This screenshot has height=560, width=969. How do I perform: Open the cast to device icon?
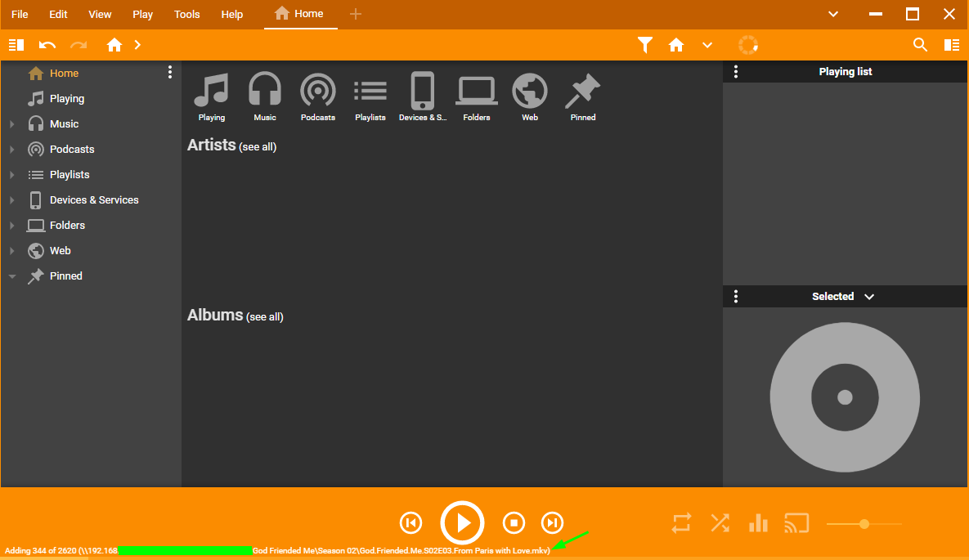point(796,523)
